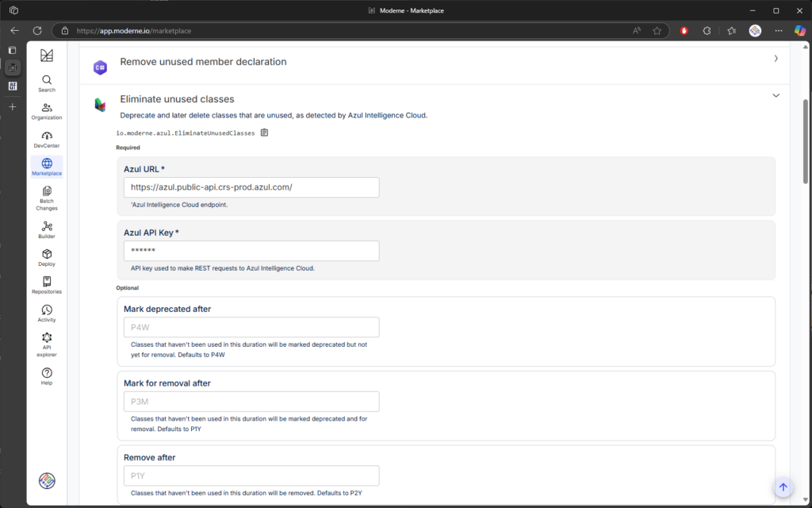
Task: Expand the Remove unused member declaration recipe
Action: coord(776,58)
